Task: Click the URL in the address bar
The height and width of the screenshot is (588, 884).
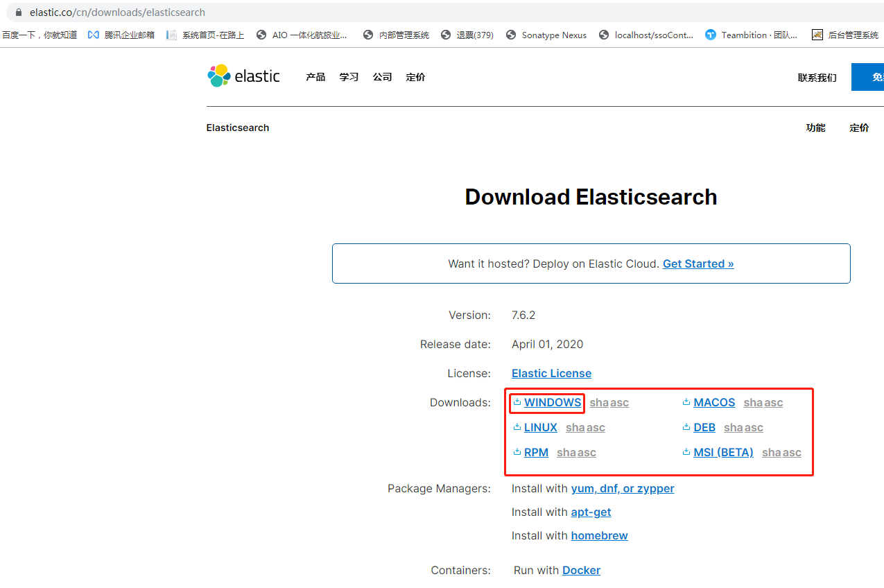Action: (x=117, y=12)
